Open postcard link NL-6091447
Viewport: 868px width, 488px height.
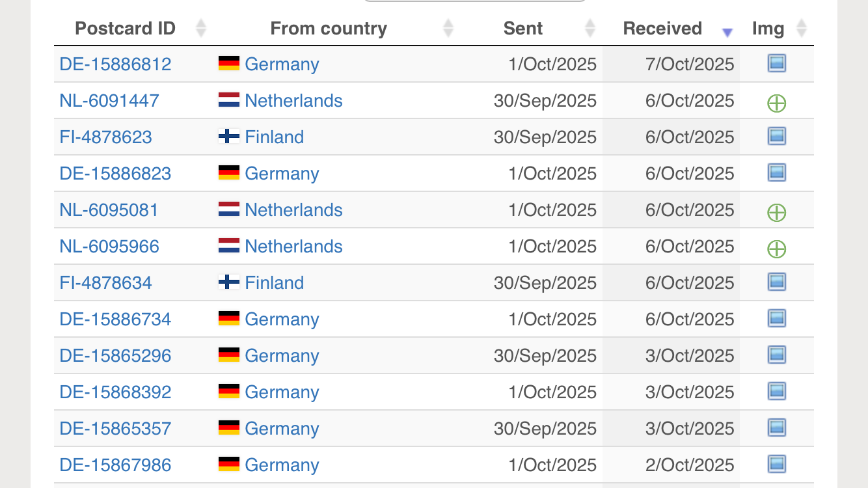pos(109,101)
